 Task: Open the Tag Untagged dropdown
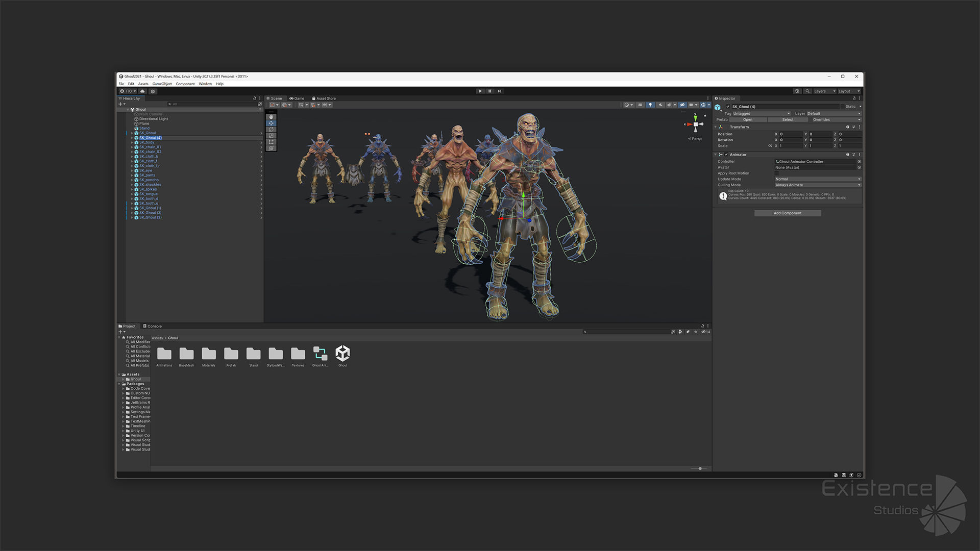click(762, 114)
